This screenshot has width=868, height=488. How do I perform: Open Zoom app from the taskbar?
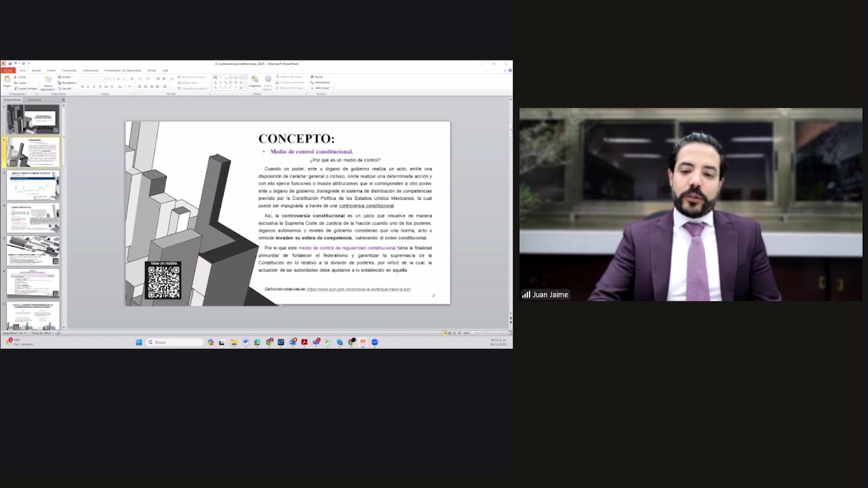(374, 342)
